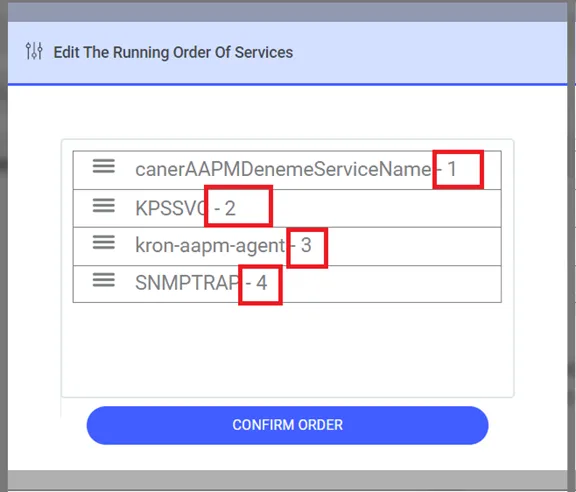Select the SNMPTRAP - 4 row

click(x=287, y=284)
